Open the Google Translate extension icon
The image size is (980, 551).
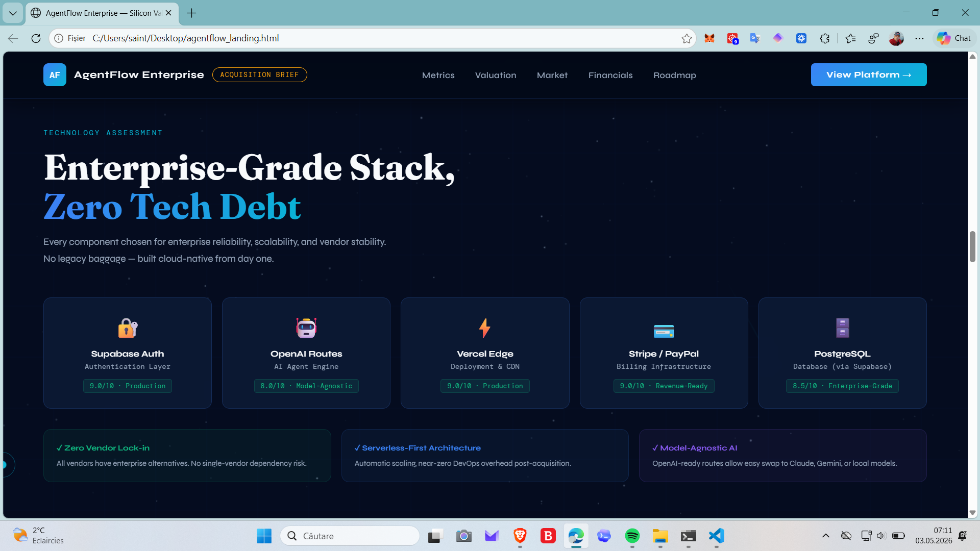tap(755, 38)
